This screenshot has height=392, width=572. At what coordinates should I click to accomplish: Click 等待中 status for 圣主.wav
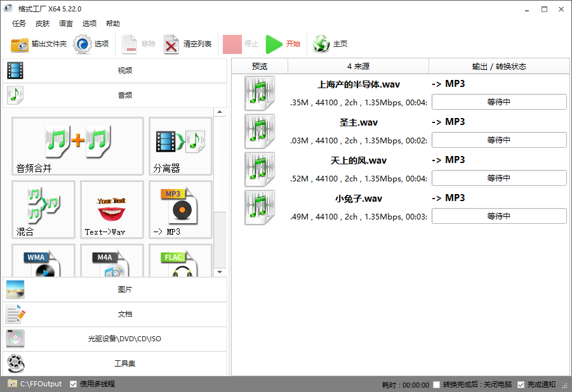tap(498, 140)
